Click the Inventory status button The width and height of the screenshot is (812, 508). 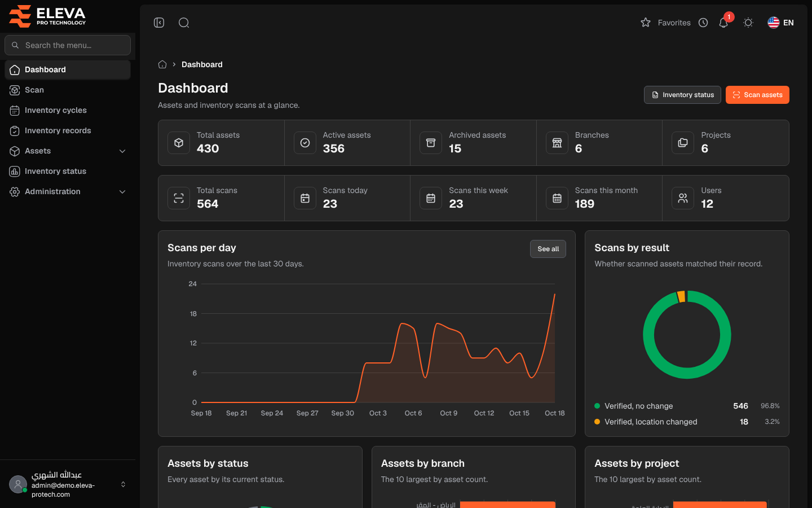coord(682,95)
